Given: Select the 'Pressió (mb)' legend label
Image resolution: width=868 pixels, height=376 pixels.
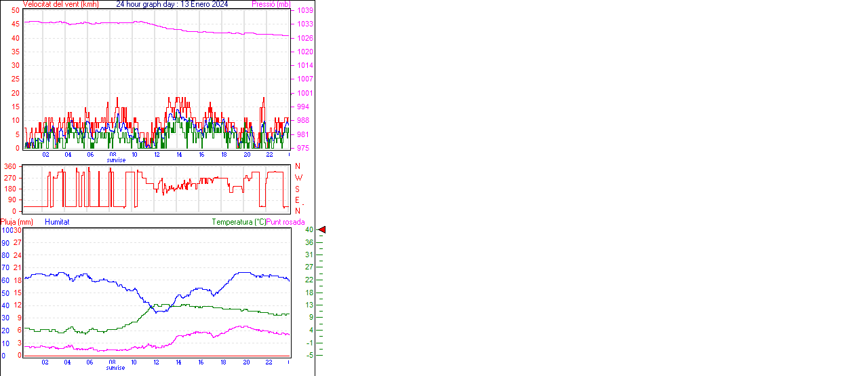Looking at the screenshot, I should pyautogui.click(x=270, y=4).
